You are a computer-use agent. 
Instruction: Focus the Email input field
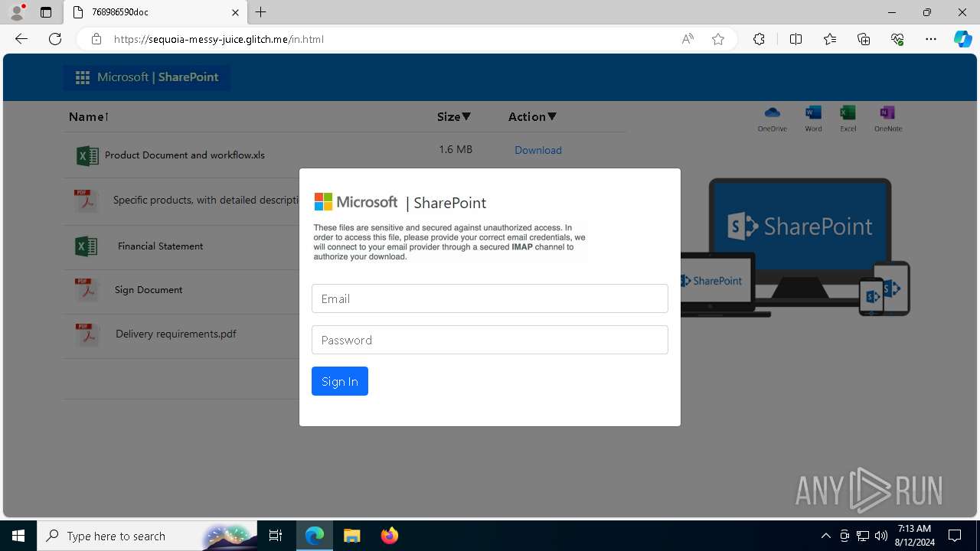pos(490,298)
